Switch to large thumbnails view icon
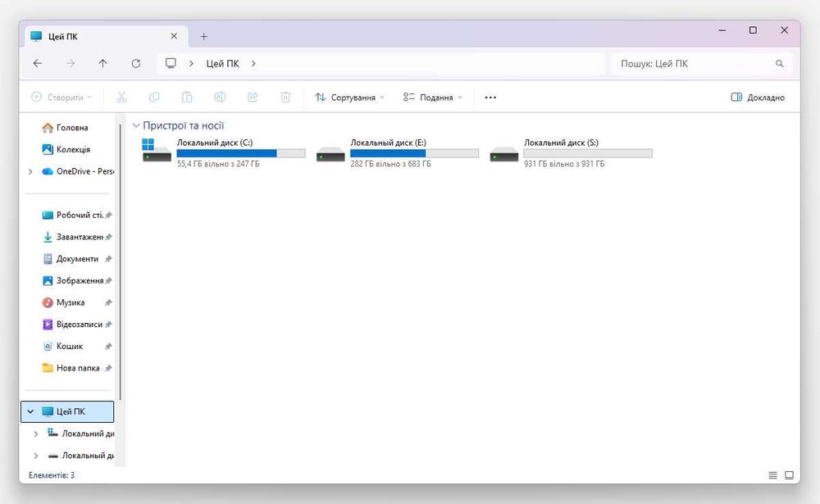 click(x=789, y=475)
